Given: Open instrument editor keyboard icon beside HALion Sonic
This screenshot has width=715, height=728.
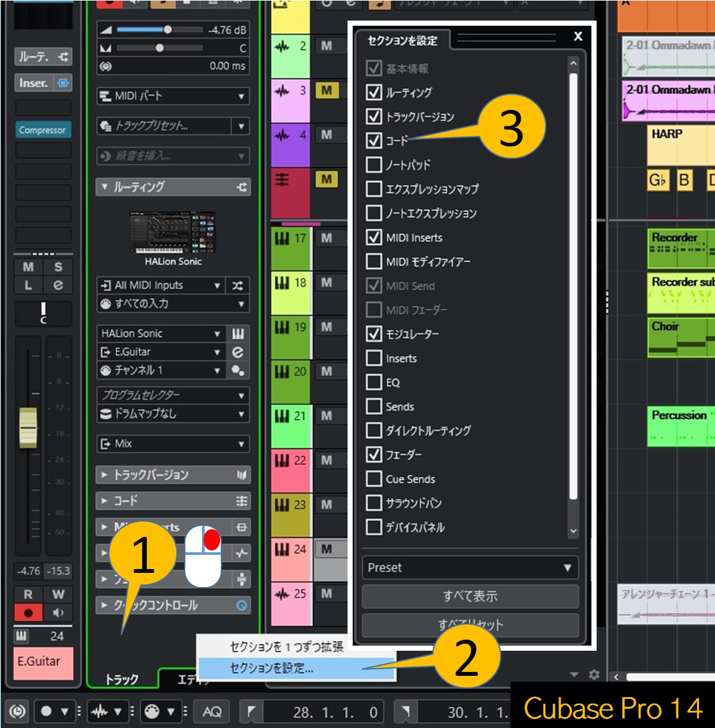Looking at the screenshot, I should pyautogui.click(x=237, y=333).
